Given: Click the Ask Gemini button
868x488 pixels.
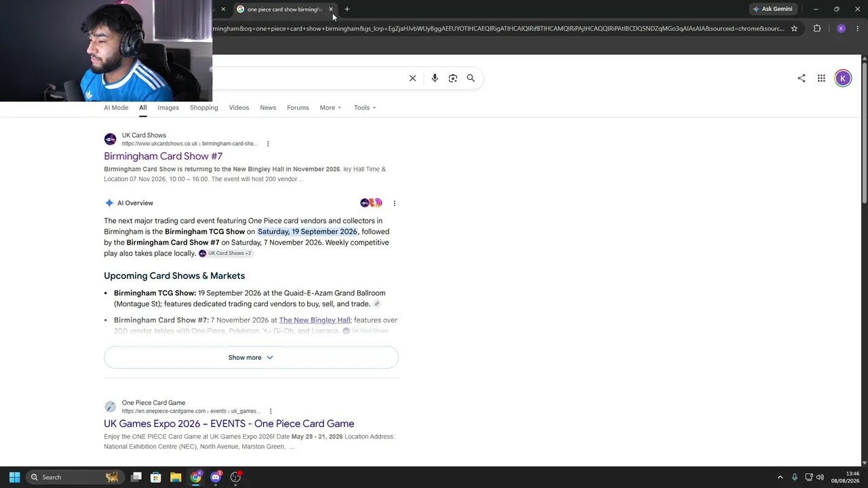Looking at the screenshot, I should (772, 9).
